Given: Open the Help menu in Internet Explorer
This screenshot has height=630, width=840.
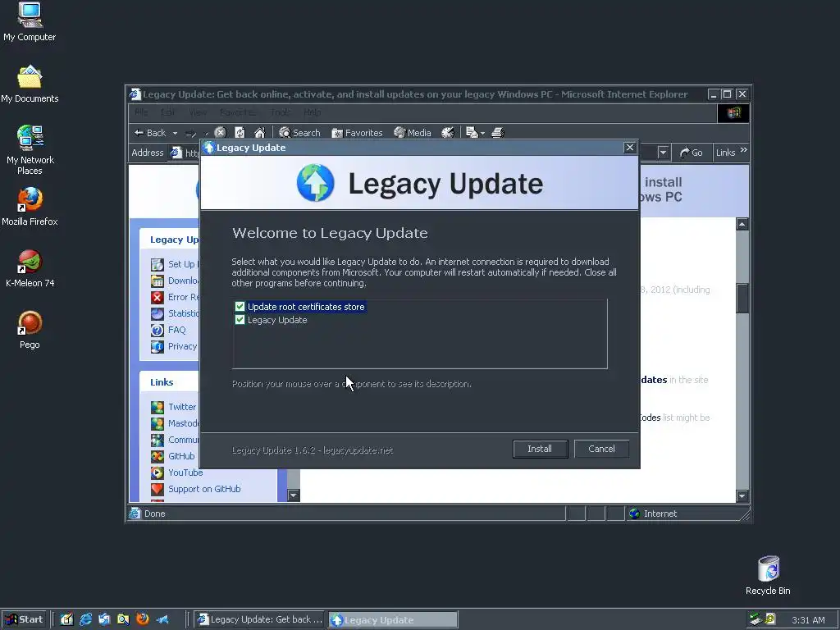Looking at the screenshot, I should pyautogui.click(x=313, y=112).
